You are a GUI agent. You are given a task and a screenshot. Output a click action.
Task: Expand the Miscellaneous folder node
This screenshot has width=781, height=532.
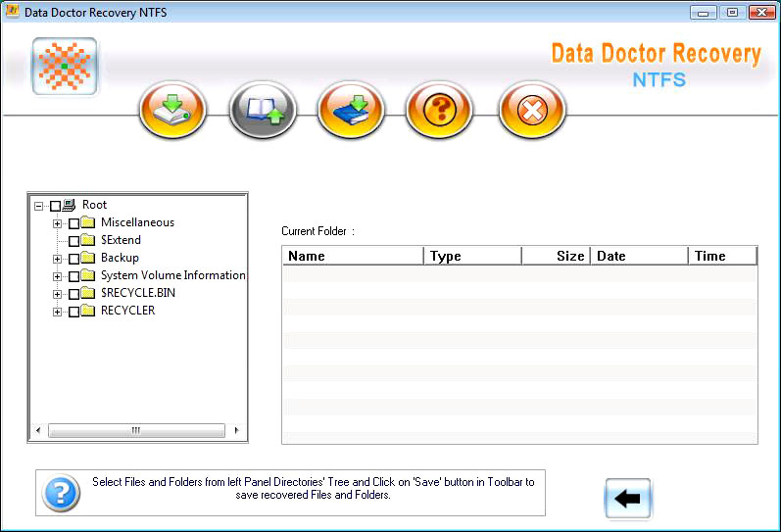tap(57, 223)
